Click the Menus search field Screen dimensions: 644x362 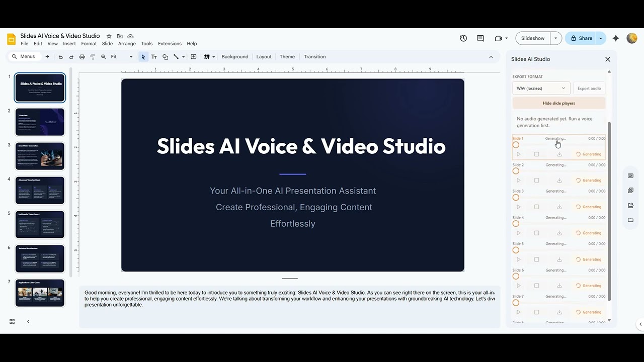point(24,57)
